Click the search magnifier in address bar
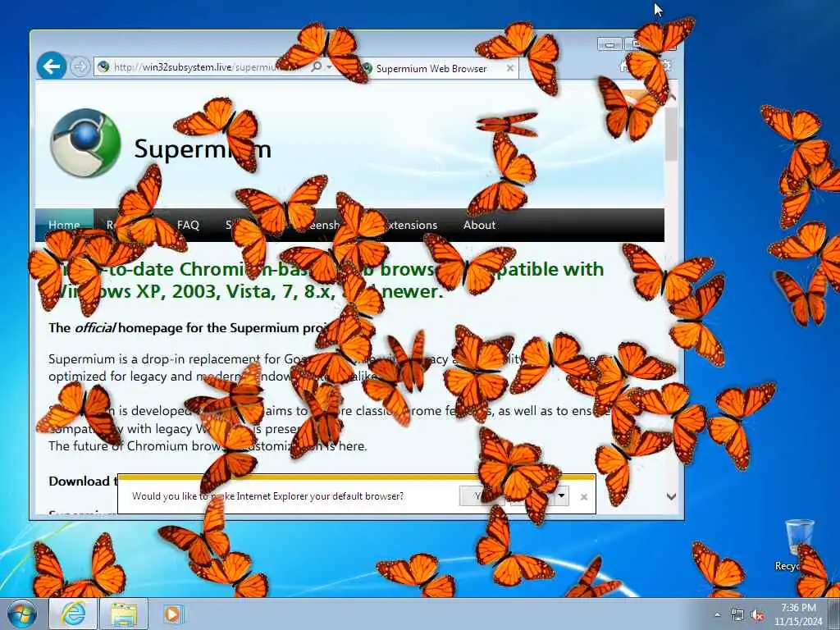The image size is (840, 630). coord(317,66)
